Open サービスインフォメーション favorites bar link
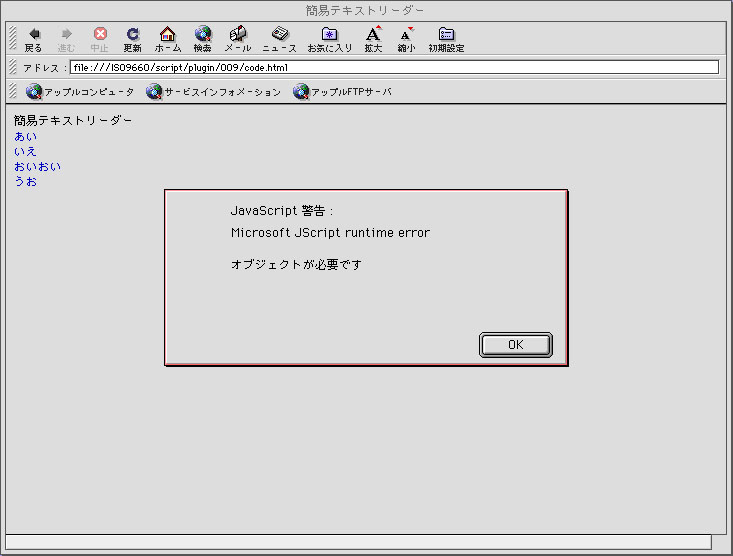This screenshot has height=556, width=733. (x=213, y=92)
